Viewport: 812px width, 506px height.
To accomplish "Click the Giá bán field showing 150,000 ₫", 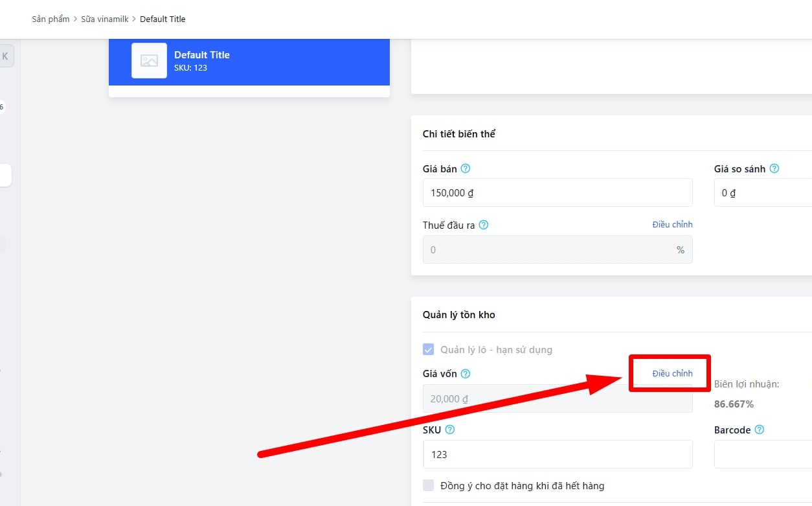I will pos(557,193).
